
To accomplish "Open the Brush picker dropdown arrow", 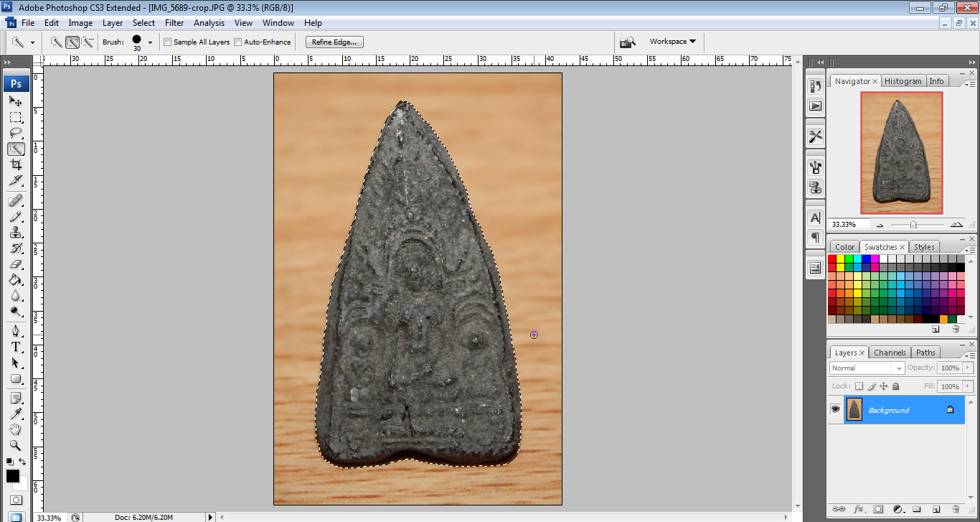I will tap(150, 42).
